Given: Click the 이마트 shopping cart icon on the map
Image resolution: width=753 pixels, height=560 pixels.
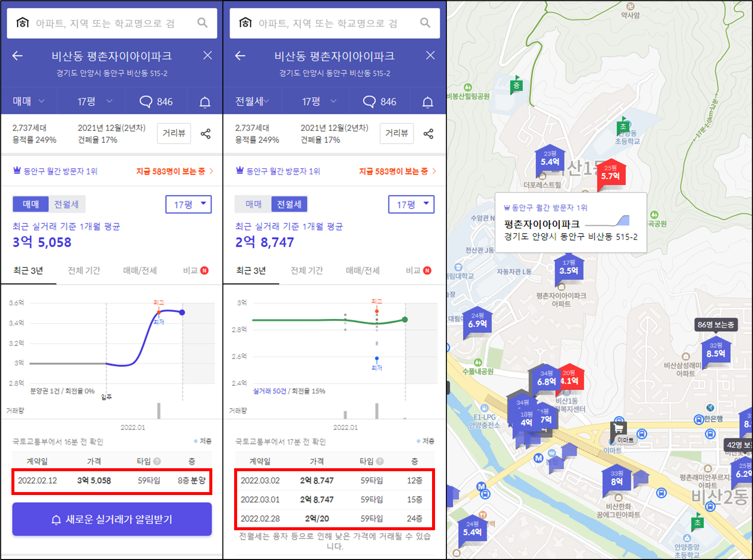Looking at the screenshot, I should coord(618,428).
